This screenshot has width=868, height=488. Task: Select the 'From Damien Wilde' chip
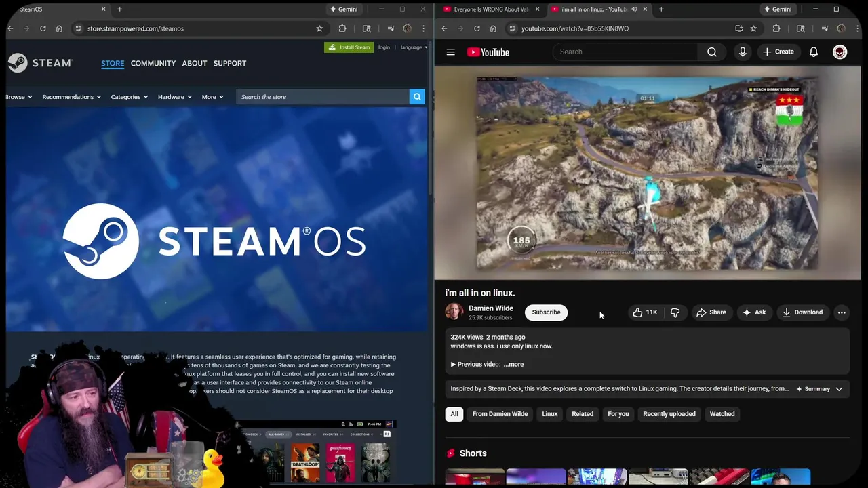tap(500, 414)
